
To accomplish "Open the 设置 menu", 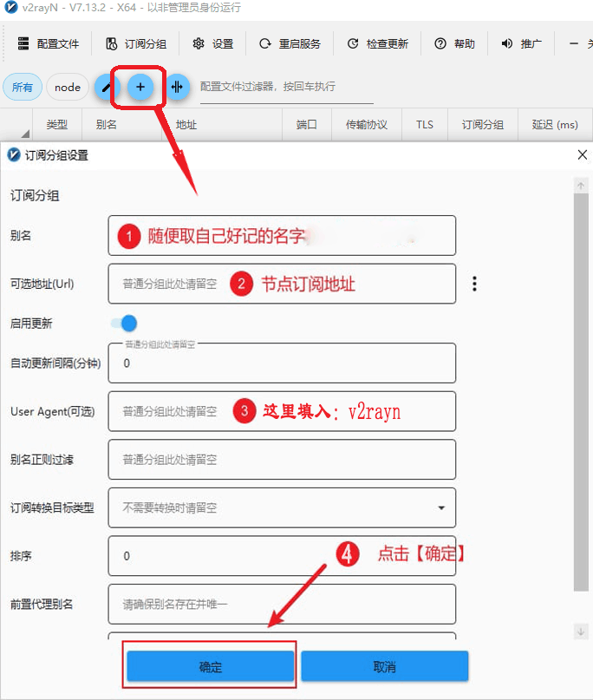I will click(212, 43).
